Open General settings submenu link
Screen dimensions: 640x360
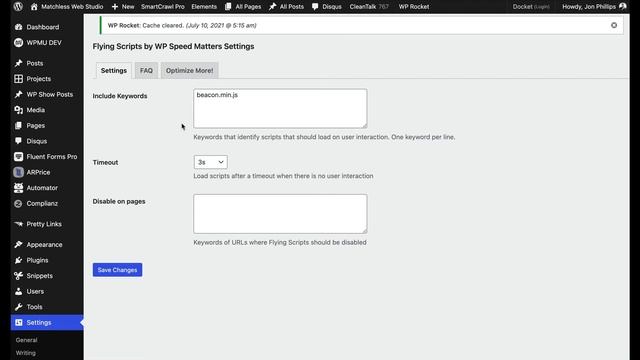[x=27, y=340]
